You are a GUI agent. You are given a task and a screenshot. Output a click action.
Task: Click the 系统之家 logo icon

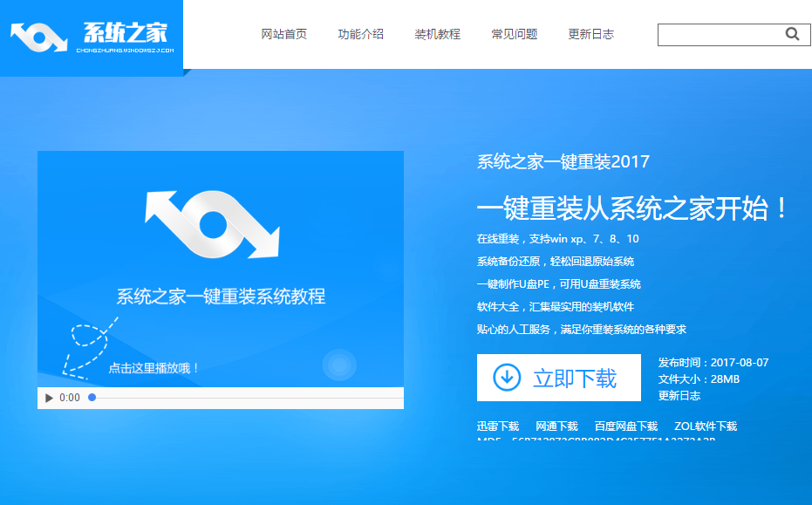pos(39,37)
